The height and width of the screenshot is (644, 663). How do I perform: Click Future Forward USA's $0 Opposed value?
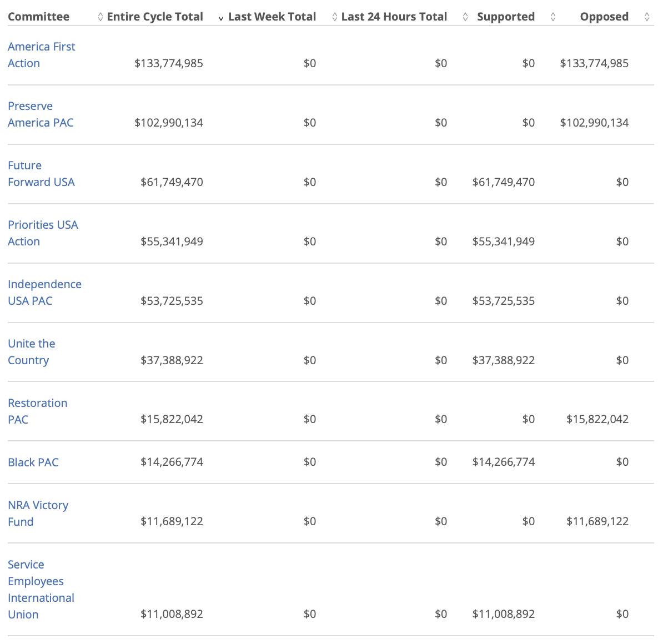click(622, 182)
